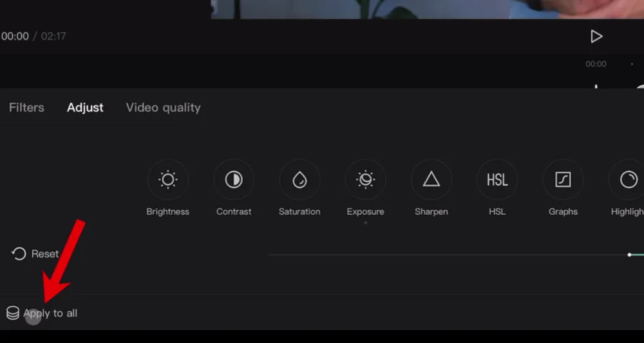Select the Sharpen triangle icon
The height and width of the screenshot is (343, 644).
point(431,180)
